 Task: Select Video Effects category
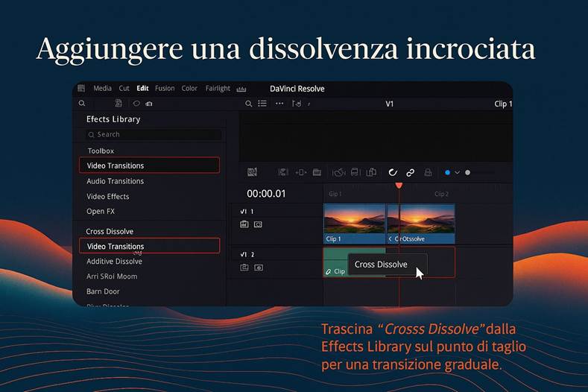(107, 197)
